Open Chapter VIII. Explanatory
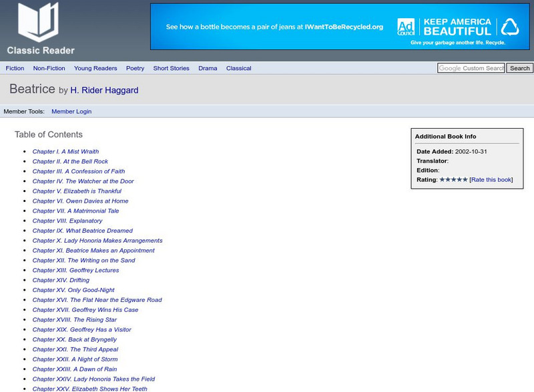The width and height of the screenshot is (534, 392). tap(67, 221)
